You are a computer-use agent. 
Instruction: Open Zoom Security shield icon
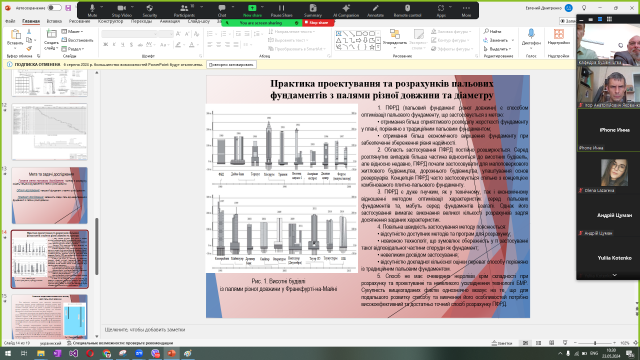point(150,10)
